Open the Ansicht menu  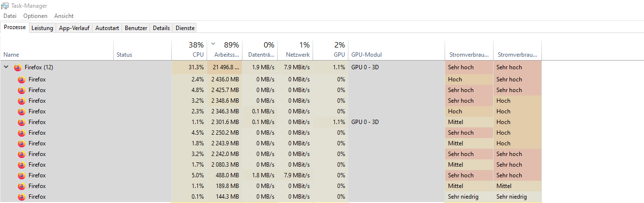click(64, 16)
